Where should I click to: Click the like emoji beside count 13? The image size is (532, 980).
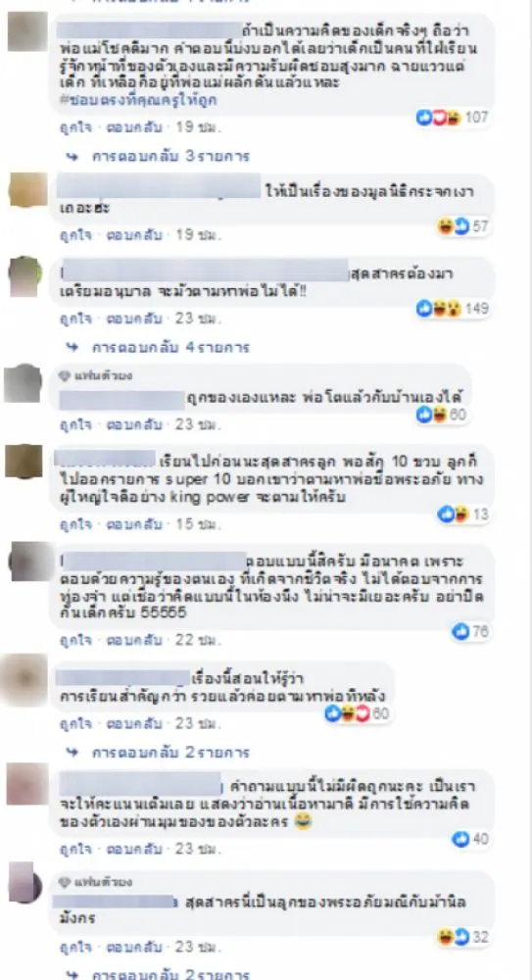click(x=445, y=514)
